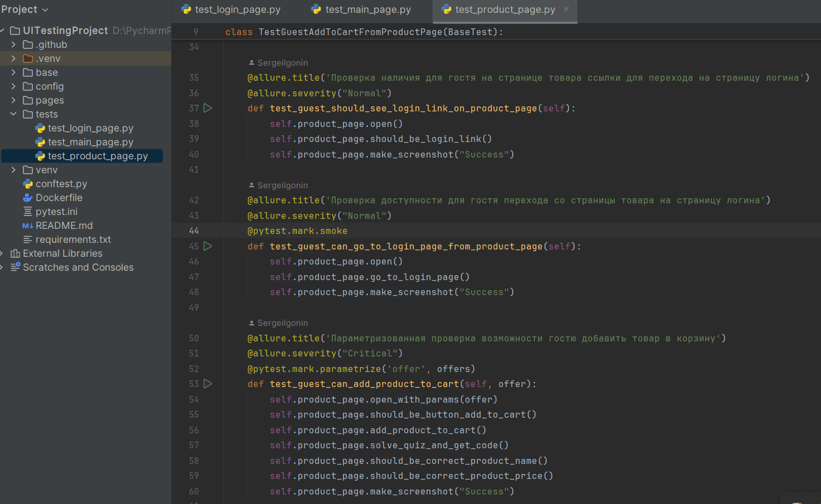Viewport: 821px width, 504px height.
Task: Click line number 44 in the gutter
Action: [x=193, y=231]
